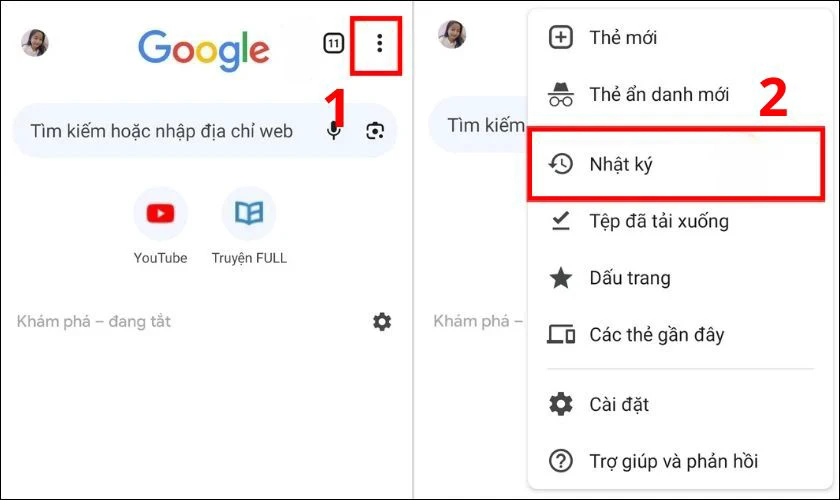This screenshot has width=840, height=500.
Task: Tap the profile avatar in right screen
Action: coord(452,35)
